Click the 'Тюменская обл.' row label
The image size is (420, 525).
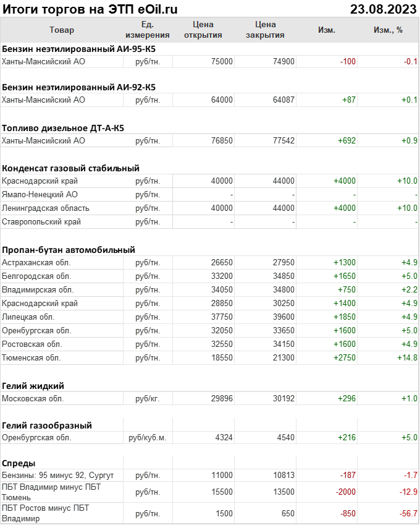[x=31, y=358]
